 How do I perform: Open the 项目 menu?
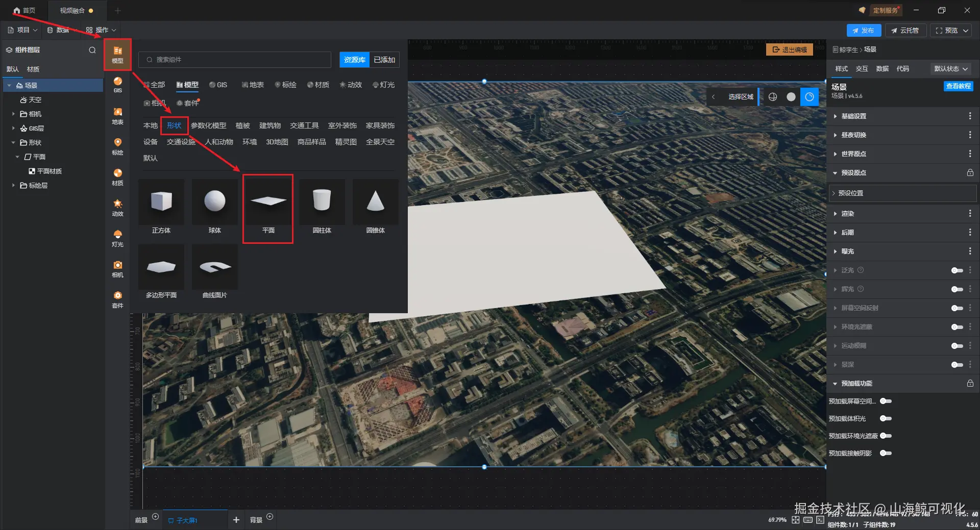point(23,30)
